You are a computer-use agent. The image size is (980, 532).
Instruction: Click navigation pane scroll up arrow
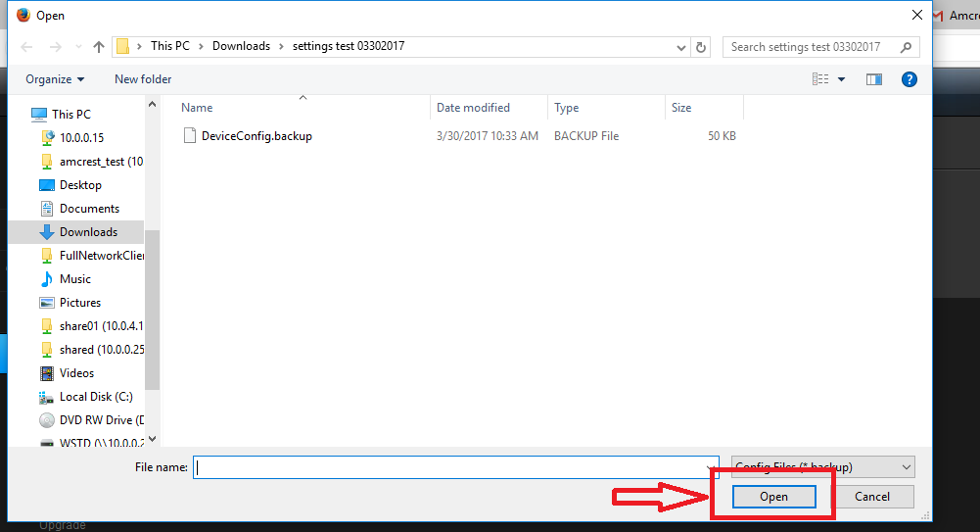coord(152,105)
